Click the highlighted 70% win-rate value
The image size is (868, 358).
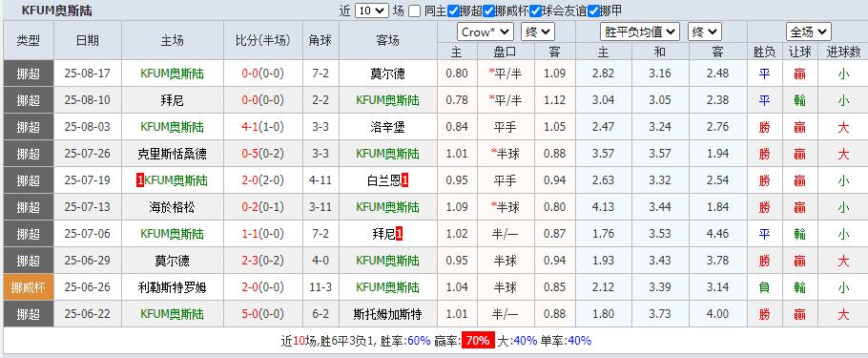pos(478,341)
